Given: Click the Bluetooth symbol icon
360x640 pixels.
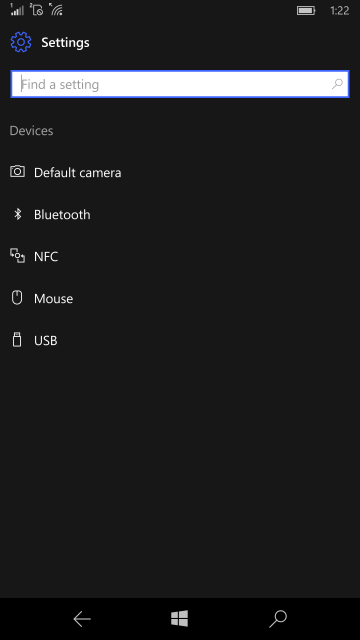Looking at the screenshot, I should click(x=18, y=214).
